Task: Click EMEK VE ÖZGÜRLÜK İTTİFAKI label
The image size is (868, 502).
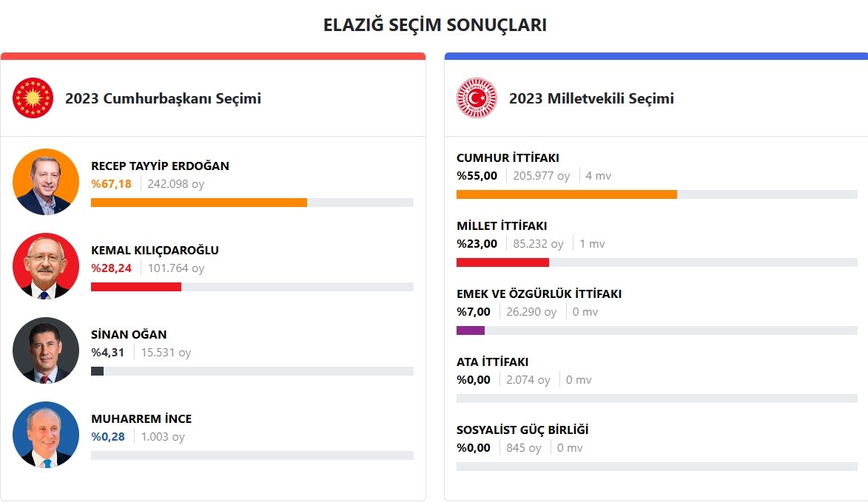Action: tap(539, 294)
